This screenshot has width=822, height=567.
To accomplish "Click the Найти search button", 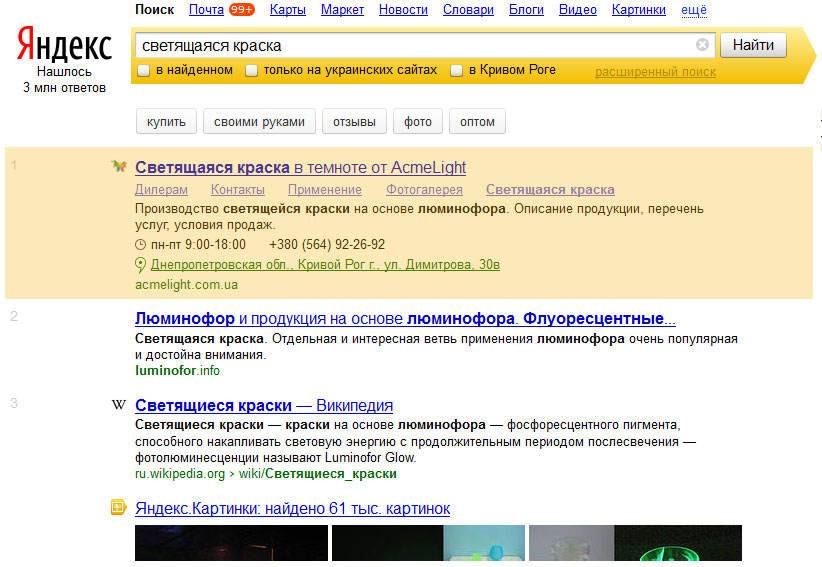I will 753,45.
